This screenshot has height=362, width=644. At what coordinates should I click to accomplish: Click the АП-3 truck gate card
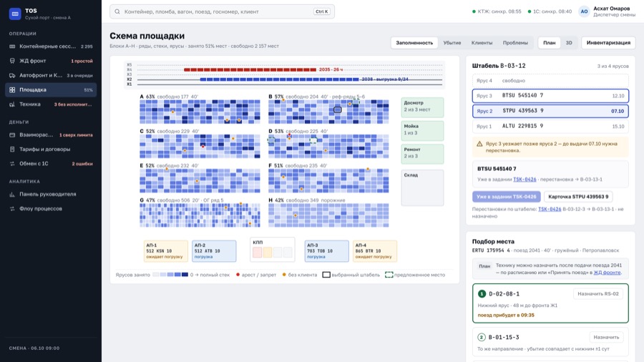point(326,251)
